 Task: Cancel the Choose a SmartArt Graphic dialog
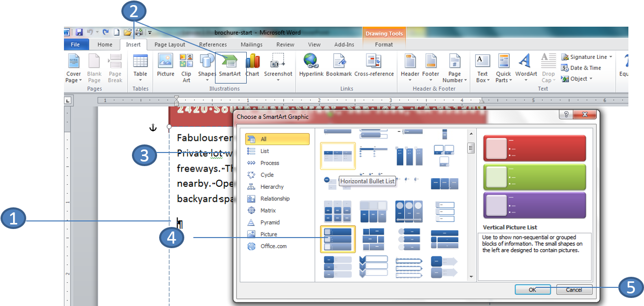pyautogui.click(x=574, y=289)
